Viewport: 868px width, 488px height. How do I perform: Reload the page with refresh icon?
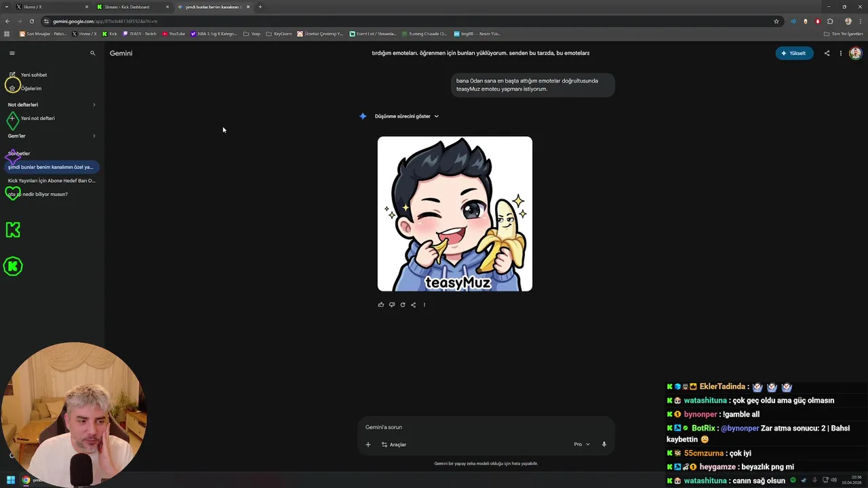(x=31, y=21)
